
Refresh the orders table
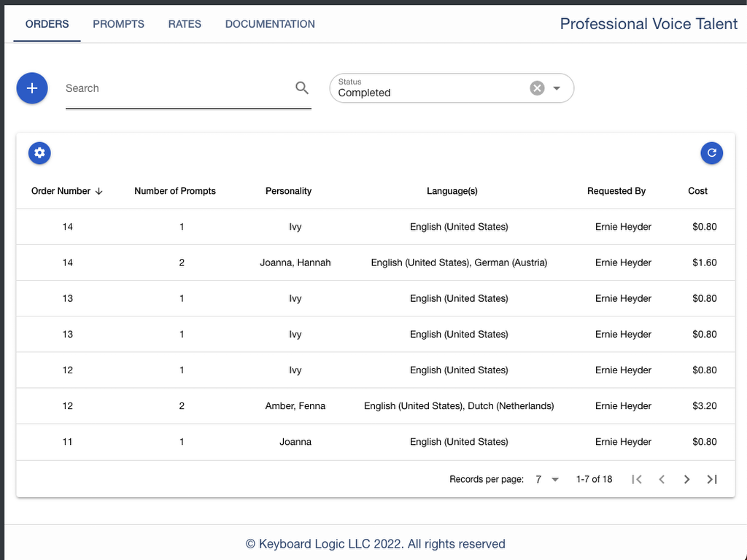tap(711, 153)
